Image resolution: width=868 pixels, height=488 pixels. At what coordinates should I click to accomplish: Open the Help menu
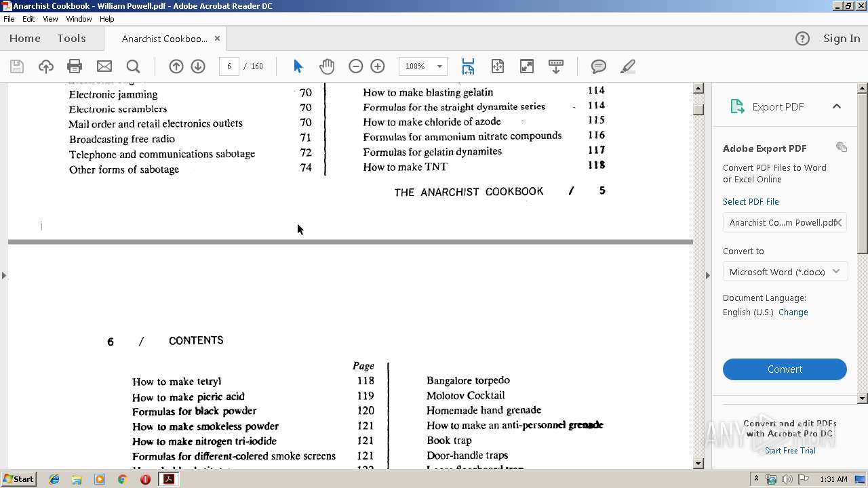pos(107,19)
